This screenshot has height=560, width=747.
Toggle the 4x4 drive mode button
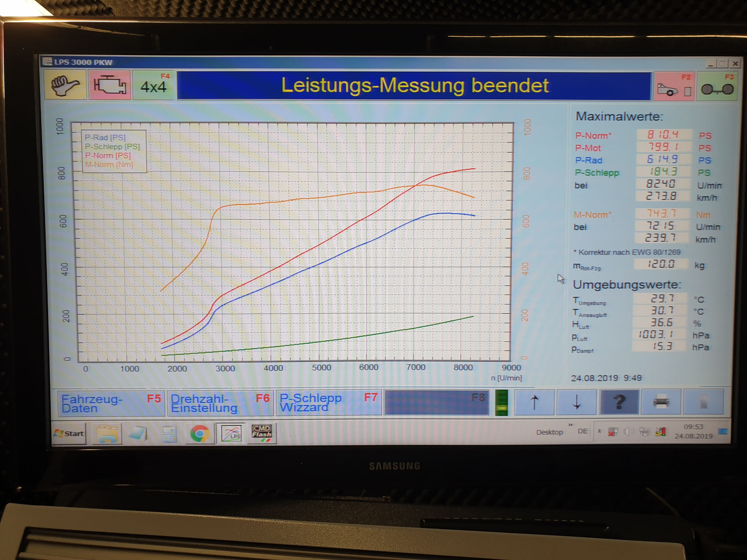coord(154,86)
